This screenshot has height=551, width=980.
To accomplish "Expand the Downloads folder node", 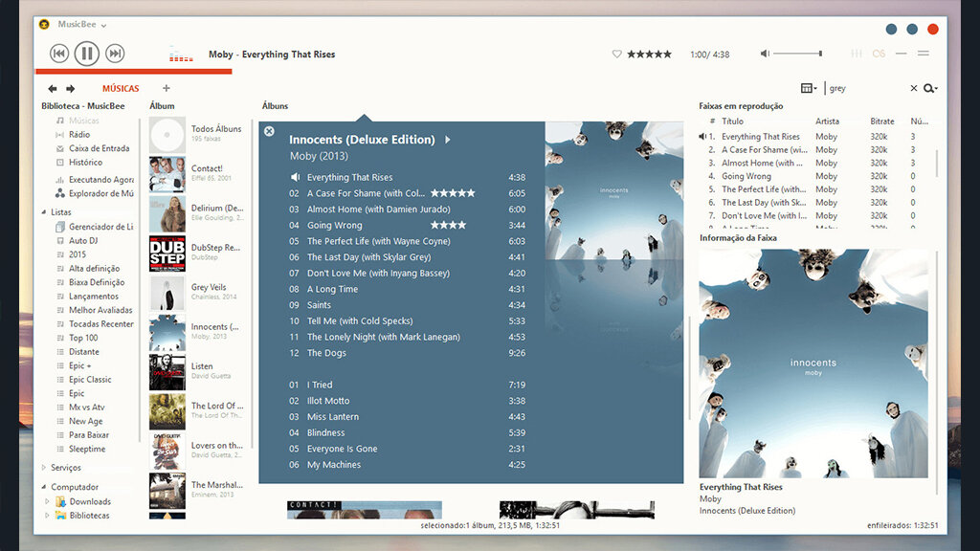I will 47,501.
